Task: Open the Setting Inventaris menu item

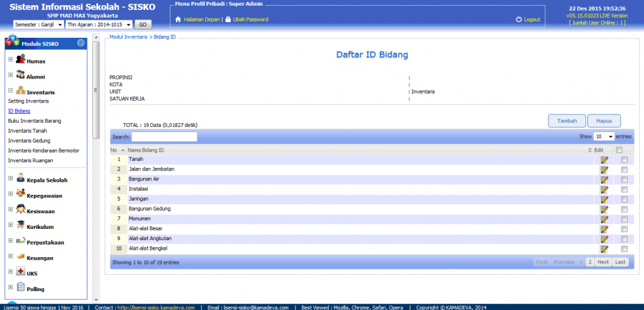Action: tap(28, 101)
